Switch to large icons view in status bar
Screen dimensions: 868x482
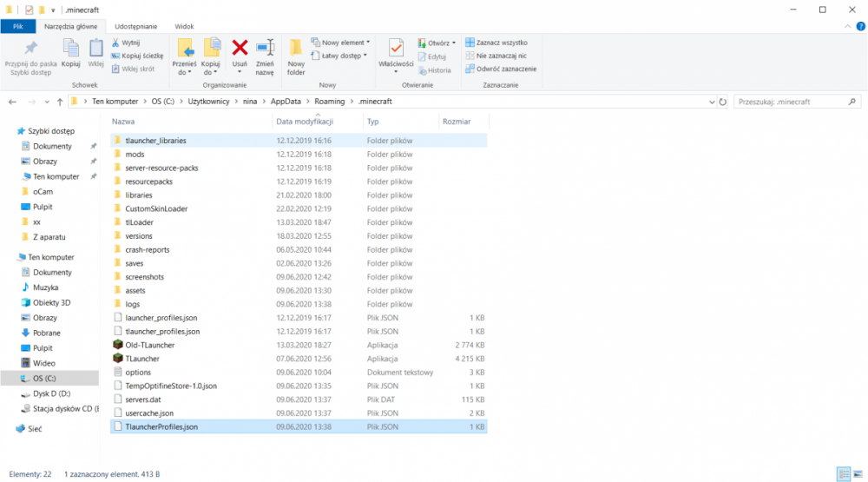(857, 474)
